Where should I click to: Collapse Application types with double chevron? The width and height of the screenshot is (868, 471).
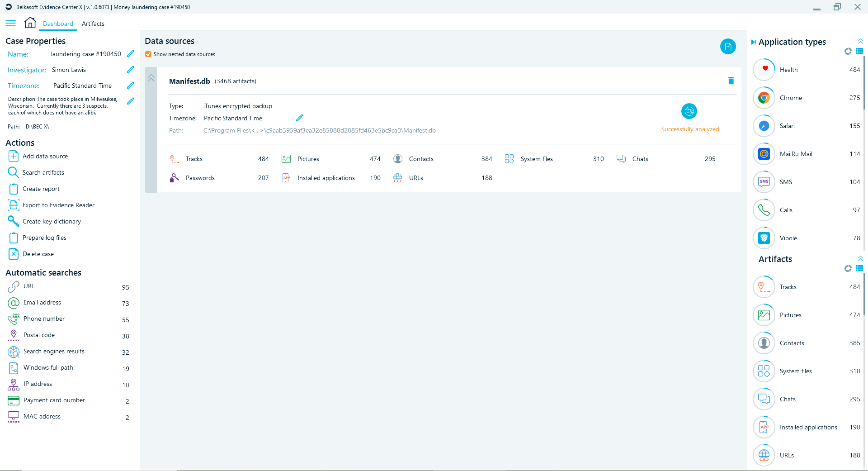(860, 41)
